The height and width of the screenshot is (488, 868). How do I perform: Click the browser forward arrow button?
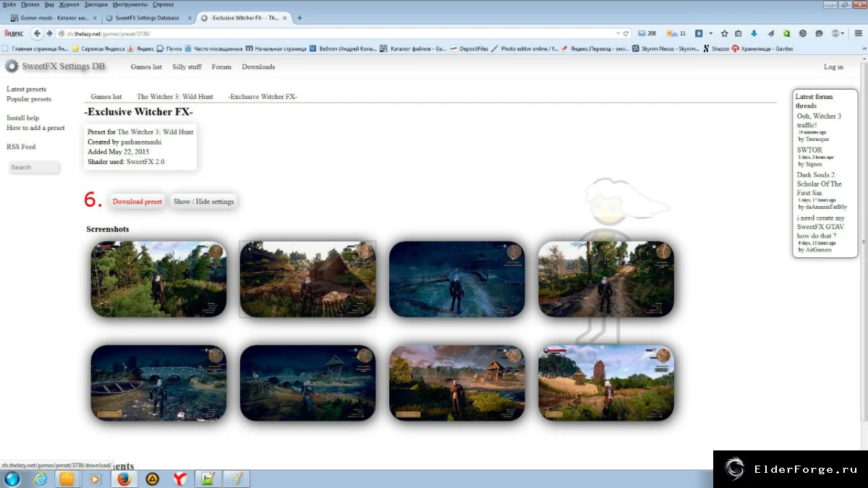[x=49, y=33]
